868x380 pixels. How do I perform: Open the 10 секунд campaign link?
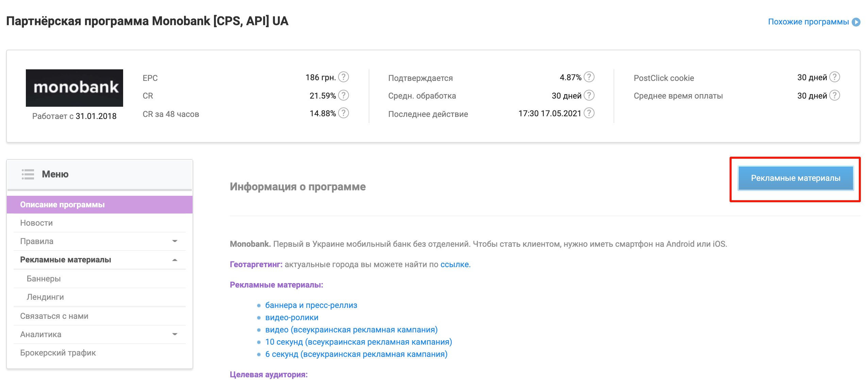point(358,342)
